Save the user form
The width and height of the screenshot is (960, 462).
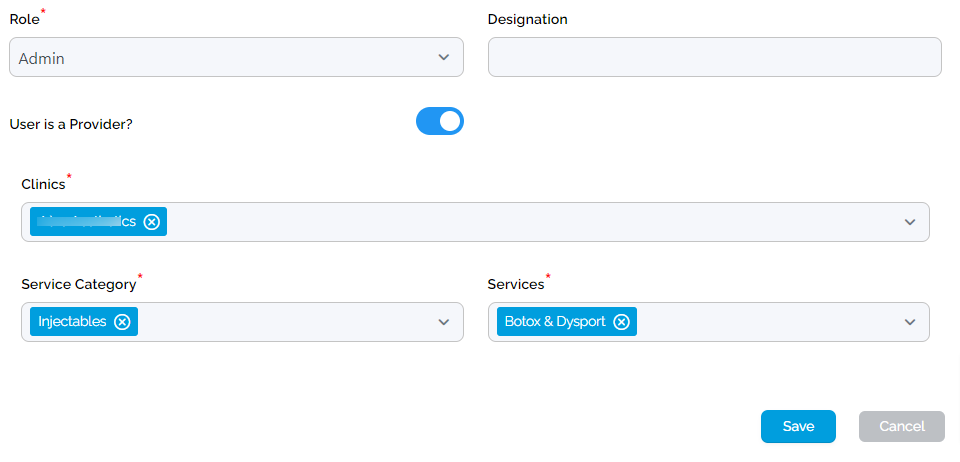(x=798, y=426)
